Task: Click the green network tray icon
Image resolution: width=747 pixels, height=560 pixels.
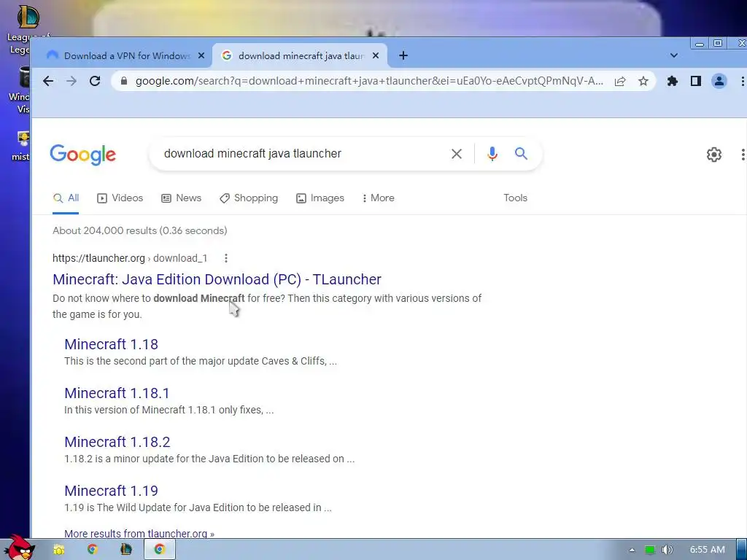Action: click(x=650, y=550)
